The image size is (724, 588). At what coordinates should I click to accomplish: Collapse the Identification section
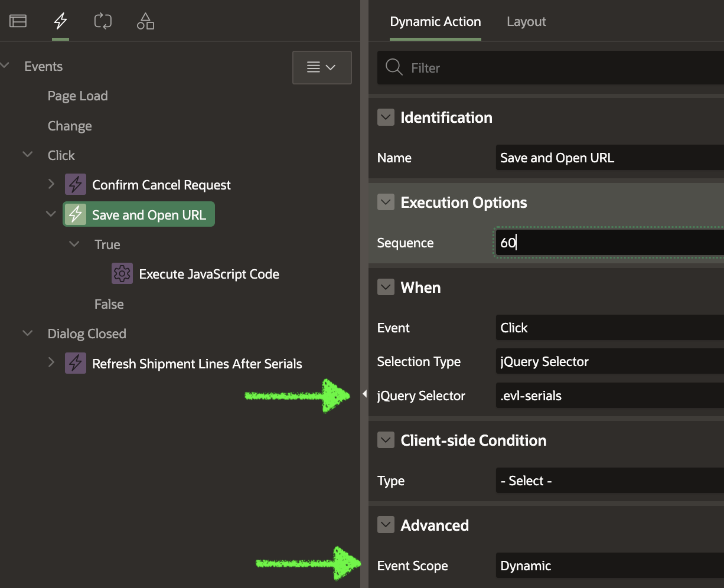(x=386, y=117)
